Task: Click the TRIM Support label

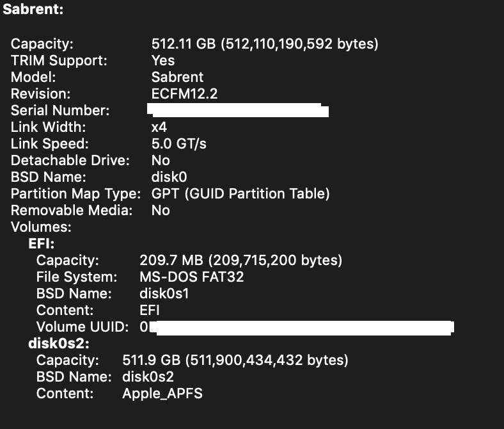Action: coord(59,61)
